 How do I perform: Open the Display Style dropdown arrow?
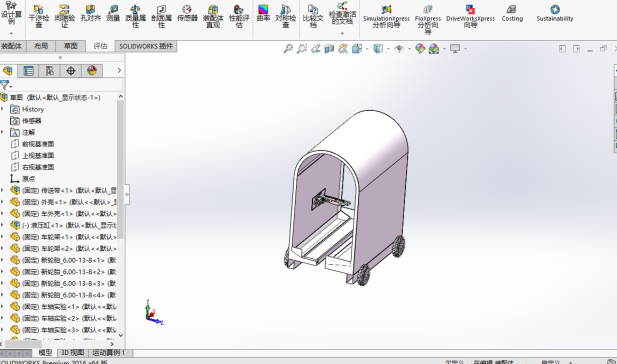[388, 49]
